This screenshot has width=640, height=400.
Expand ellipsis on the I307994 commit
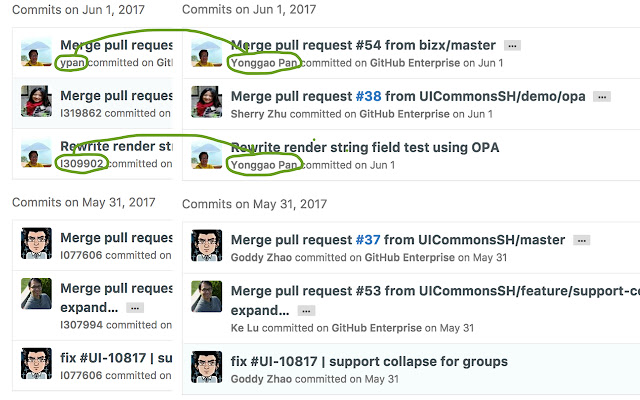[136, 309]
